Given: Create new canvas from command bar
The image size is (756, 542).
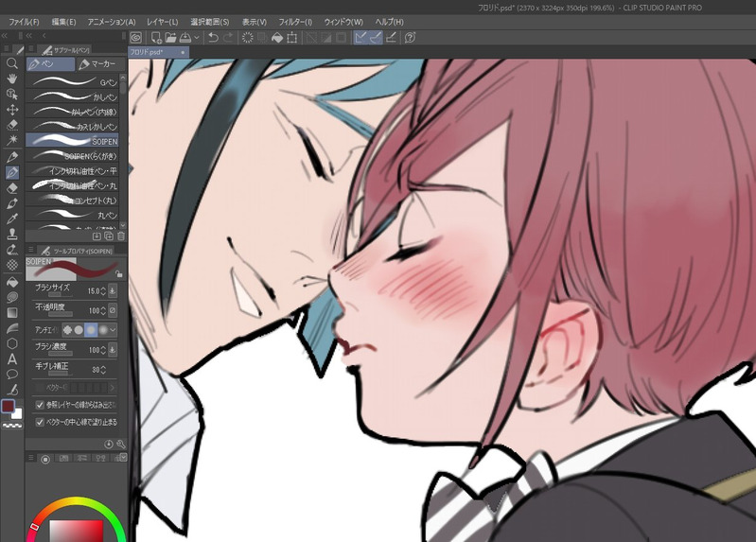Looking at the screenshot, I should pos(156,37).
